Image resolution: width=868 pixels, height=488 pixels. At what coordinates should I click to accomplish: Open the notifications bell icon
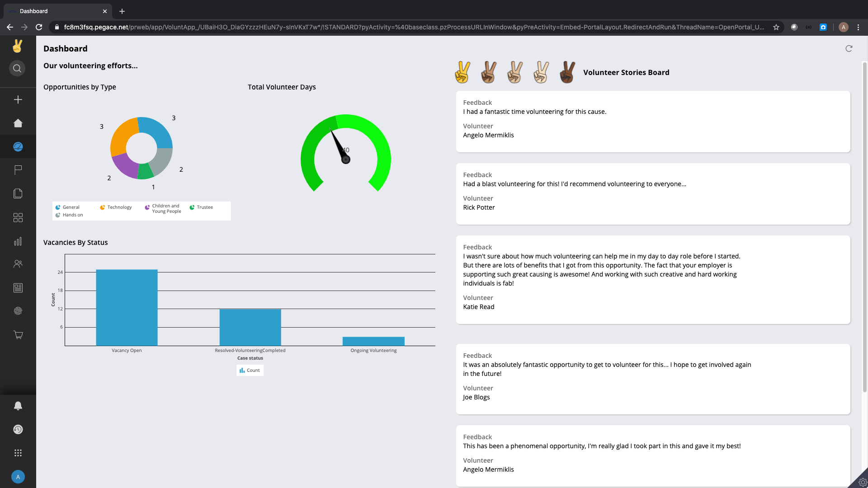pyautogui.click(x=18, y=406)
